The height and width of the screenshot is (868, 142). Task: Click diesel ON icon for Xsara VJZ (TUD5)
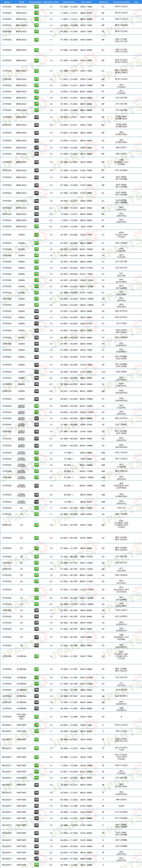coord(36,324)
